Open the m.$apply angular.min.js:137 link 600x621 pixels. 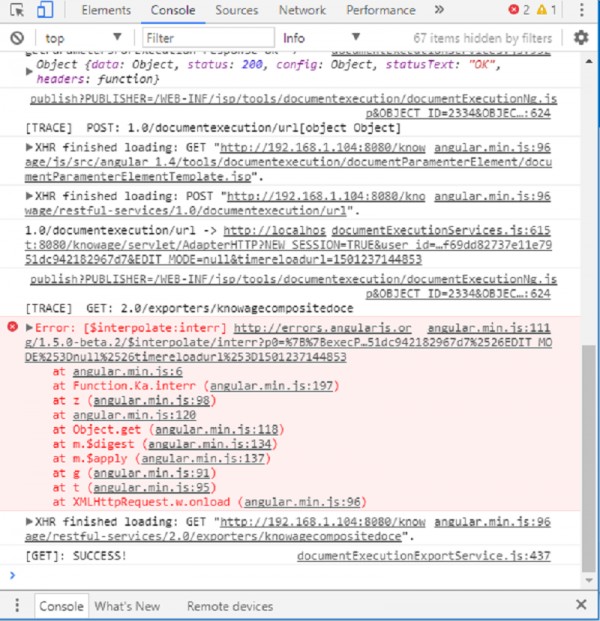click(203, 459)
